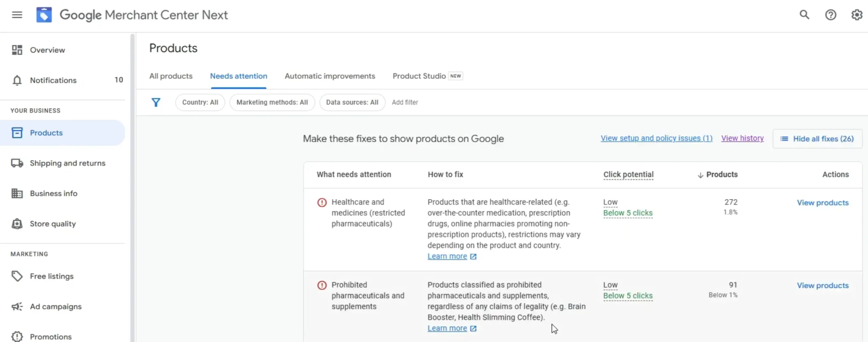Open search in the top bar
This screenshot has height=342, width=868.
coord(805,15)
